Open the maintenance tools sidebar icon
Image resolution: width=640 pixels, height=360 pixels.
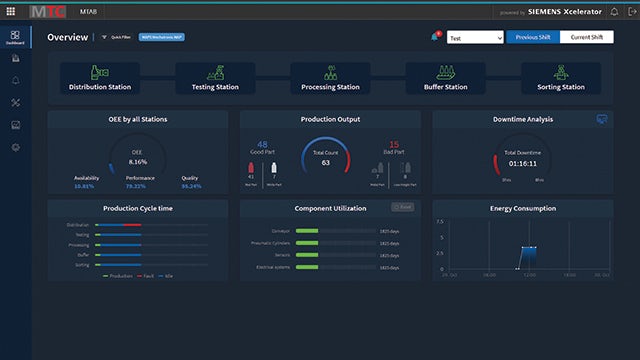(x=16, y=102)
